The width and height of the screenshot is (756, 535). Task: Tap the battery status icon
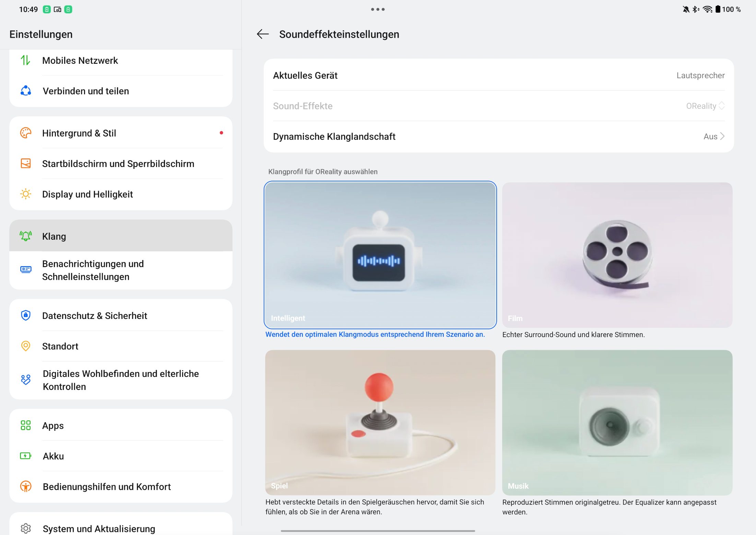click(718, 9)
